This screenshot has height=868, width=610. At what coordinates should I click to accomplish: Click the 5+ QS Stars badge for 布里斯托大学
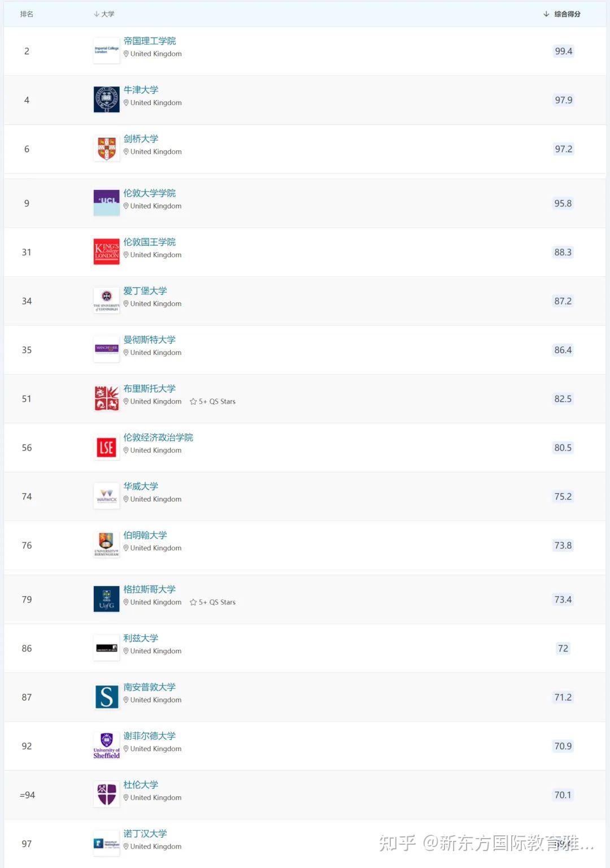[x=213, y=402]
